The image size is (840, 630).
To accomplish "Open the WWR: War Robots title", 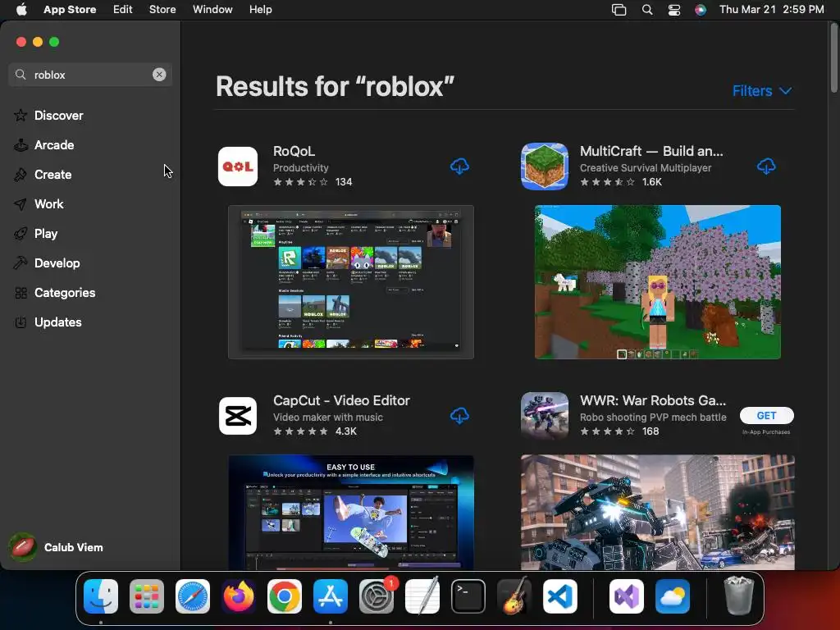I will click(x=653, y=400).
